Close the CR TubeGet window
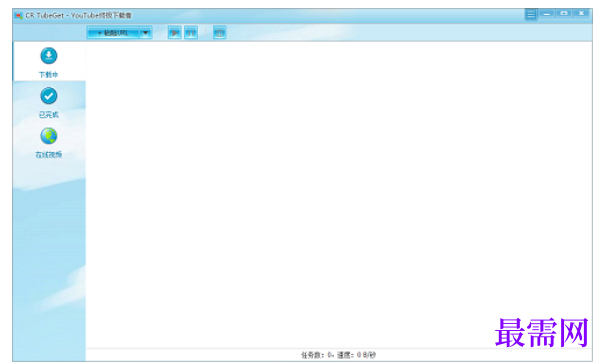607x364 pixels. click(581, 14)
